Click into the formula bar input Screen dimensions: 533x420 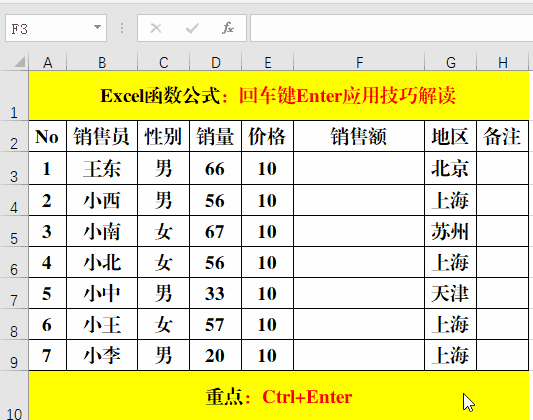click(392, 28)
